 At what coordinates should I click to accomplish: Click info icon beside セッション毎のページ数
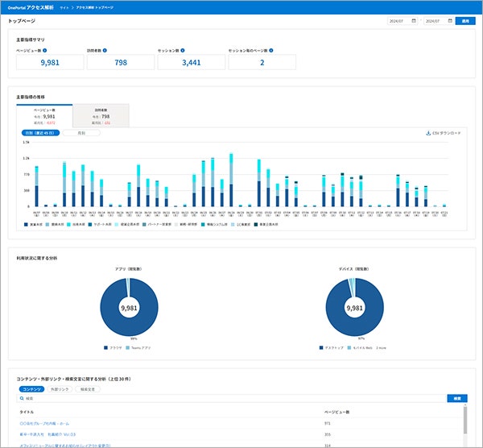tap(271, 50)
